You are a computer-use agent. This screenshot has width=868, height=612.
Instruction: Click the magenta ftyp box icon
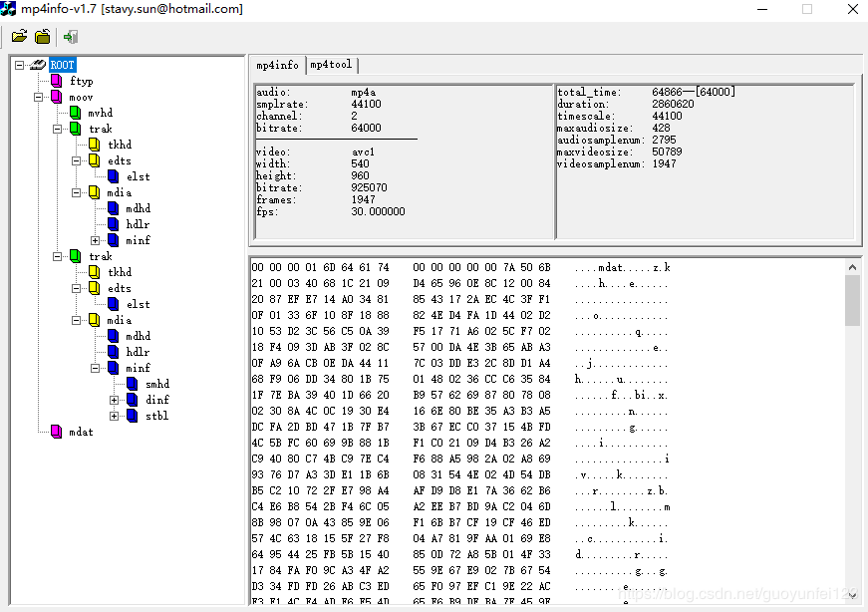point(57,81)
